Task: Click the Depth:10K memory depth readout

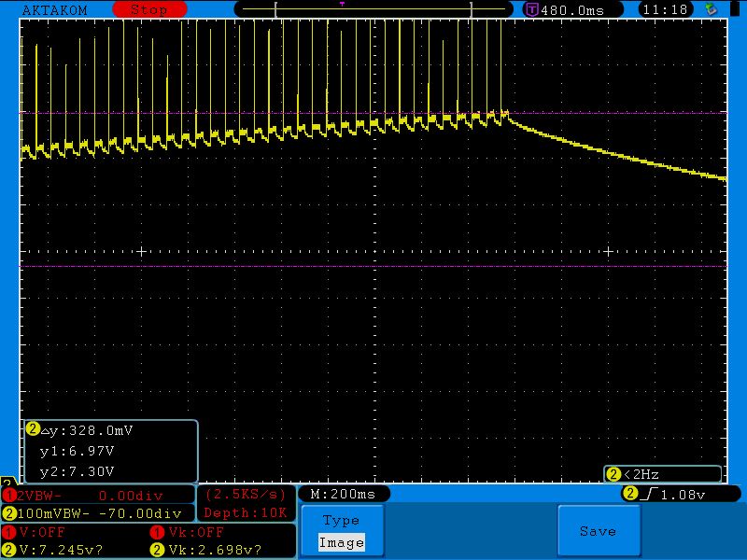Action: [x=246, y=512]
